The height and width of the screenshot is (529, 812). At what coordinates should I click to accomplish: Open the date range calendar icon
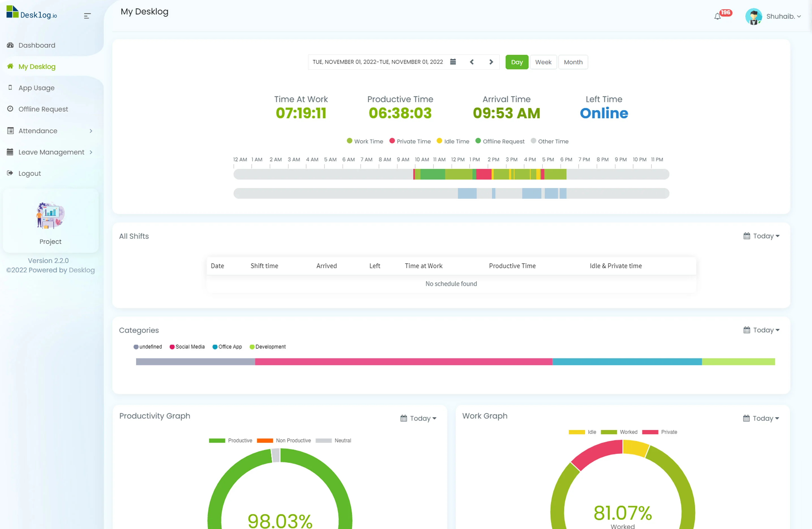point(453,62)
